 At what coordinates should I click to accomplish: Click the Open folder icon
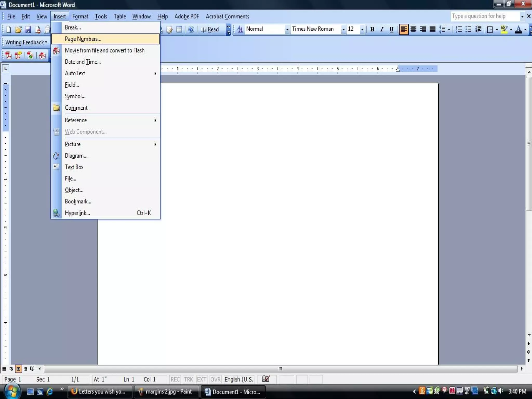pos(18,29)
